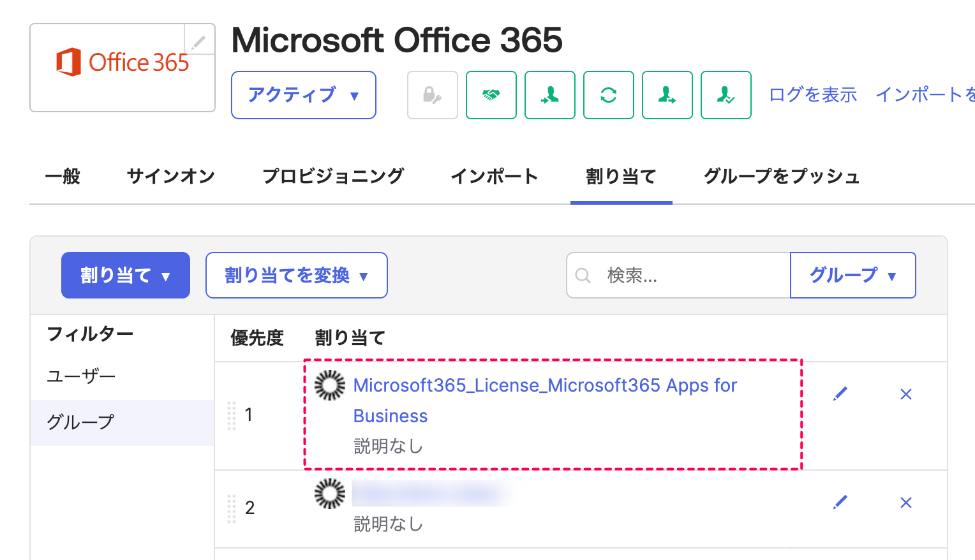Image resolution: width=975 pixels, height=560 pixels.
Task: Click the 検索 search input field
Action: point(689,275)
